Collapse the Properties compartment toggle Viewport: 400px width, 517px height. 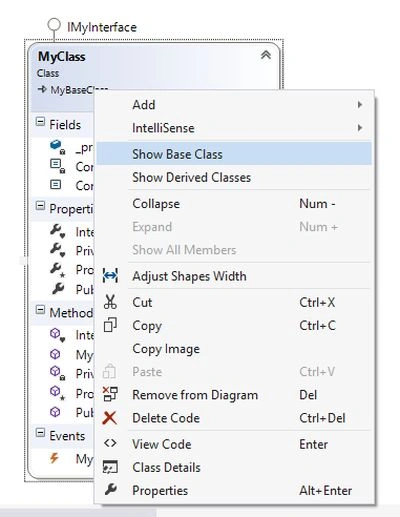tap(40, 206)
